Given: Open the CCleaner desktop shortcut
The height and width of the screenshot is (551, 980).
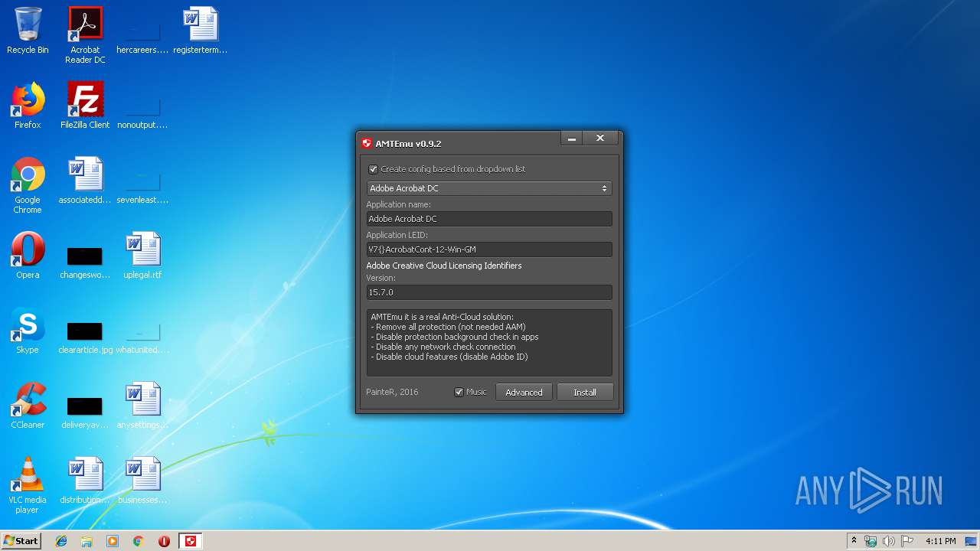Looking at the screenshot, I should (28, 406).
